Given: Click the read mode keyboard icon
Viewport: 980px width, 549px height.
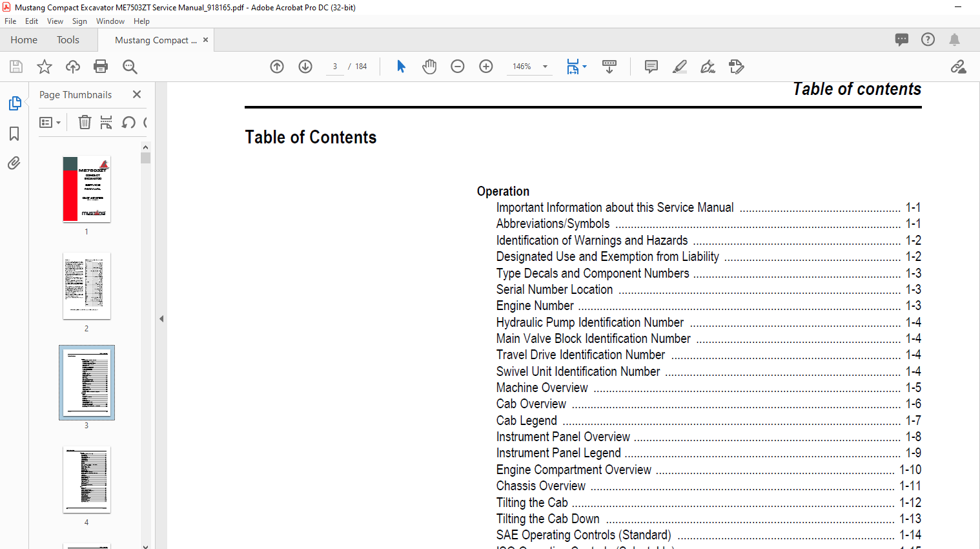Looking at the screenshot, I should 609,67.
